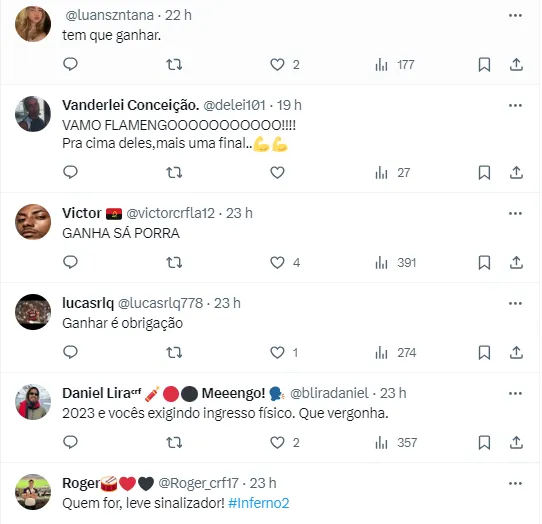Share Daniel Lira's tweet
This screenshot has width=542, height=524.
(516, 442)
